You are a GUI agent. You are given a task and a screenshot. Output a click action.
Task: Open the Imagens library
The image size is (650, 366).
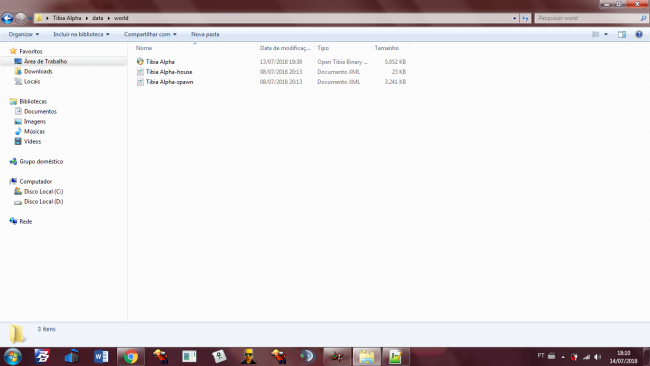click(35, 121)
